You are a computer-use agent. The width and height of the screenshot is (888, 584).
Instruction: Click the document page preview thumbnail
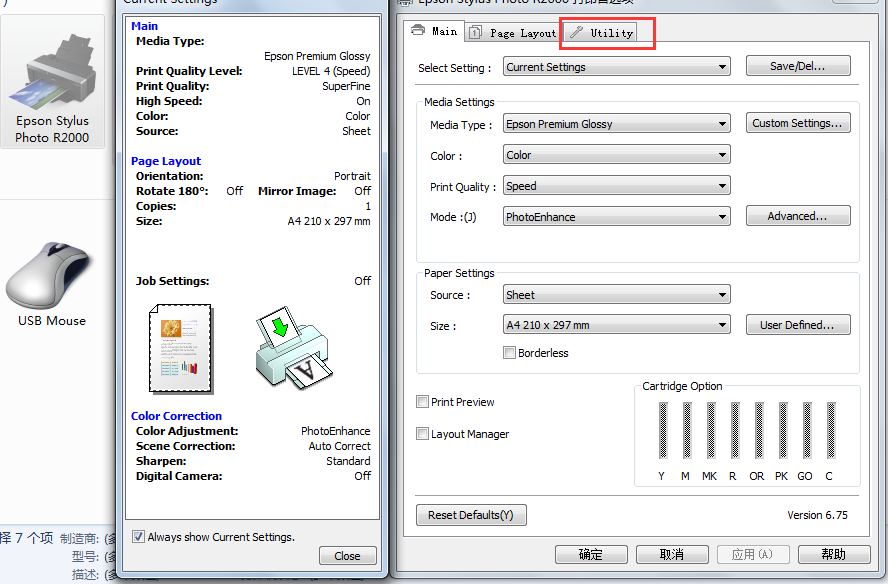(181, 349)
